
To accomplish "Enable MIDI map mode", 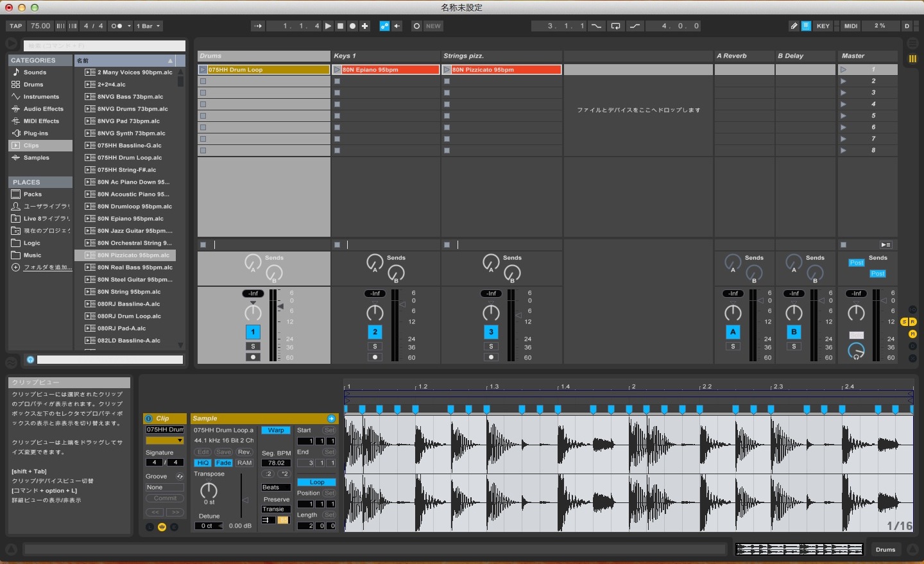I will click(x=851, y=26).
